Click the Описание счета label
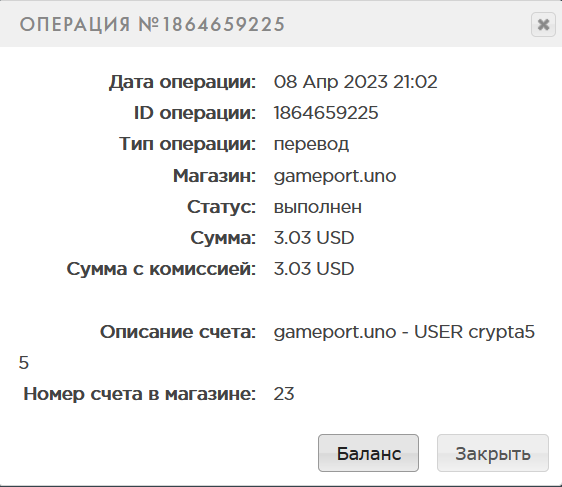Image resolution: width=562 pixels, height=487 pixels. click(x=178, y=332)
